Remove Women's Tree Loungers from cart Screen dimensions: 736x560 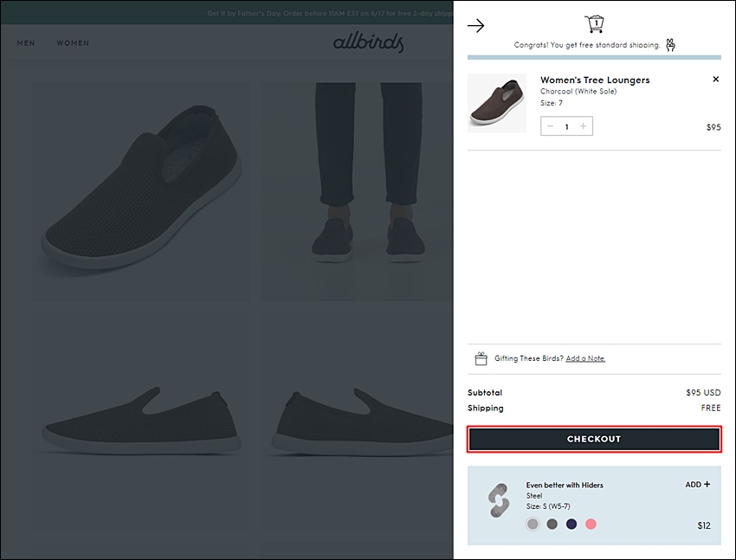point(715,79)
